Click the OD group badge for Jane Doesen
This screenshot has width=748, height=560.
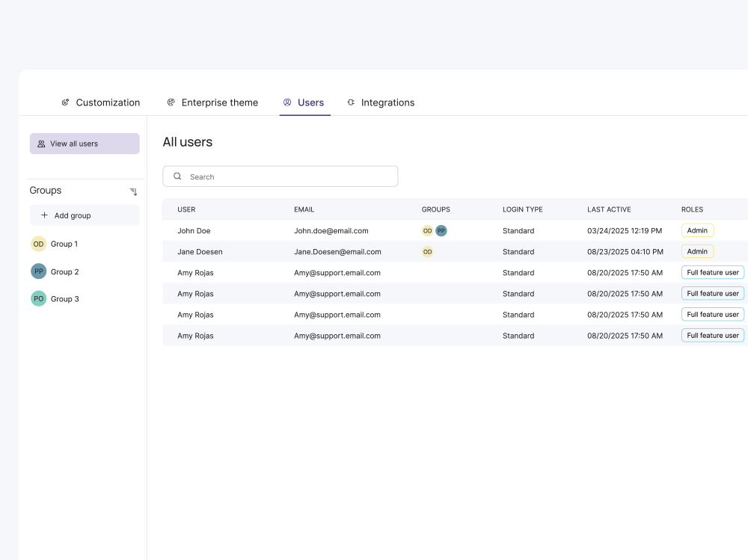(x=427, y=252)
